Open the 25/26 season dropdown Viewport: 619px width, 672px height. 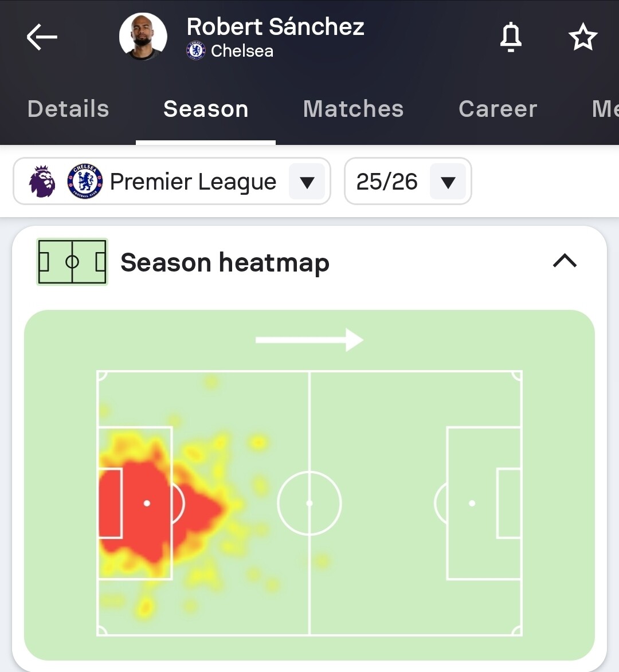coord(448,182)
